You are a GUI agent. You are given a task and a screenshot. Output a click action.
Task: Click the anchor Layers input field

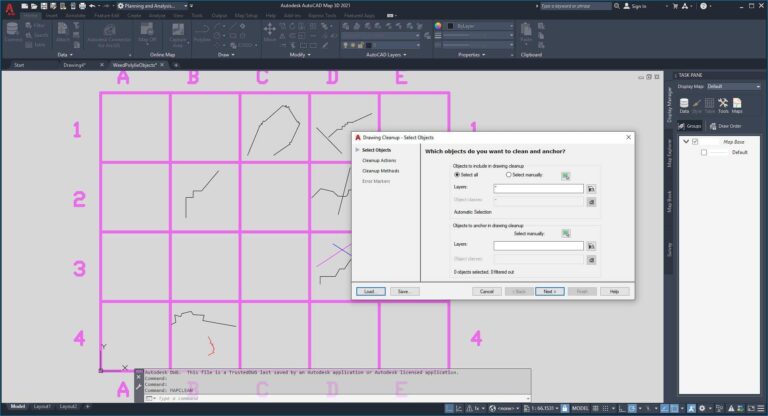(538, 245)
